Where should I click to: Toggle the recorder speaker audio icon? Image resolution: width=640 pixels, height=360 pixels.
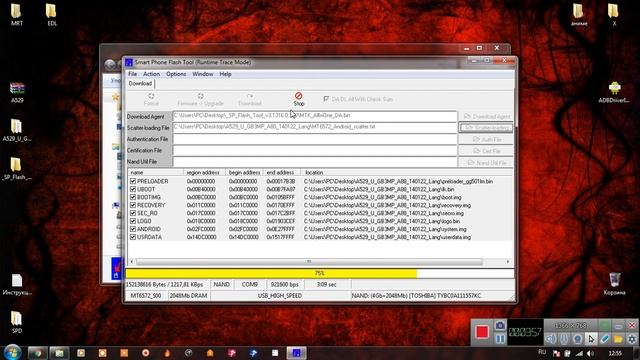[551, 339]
